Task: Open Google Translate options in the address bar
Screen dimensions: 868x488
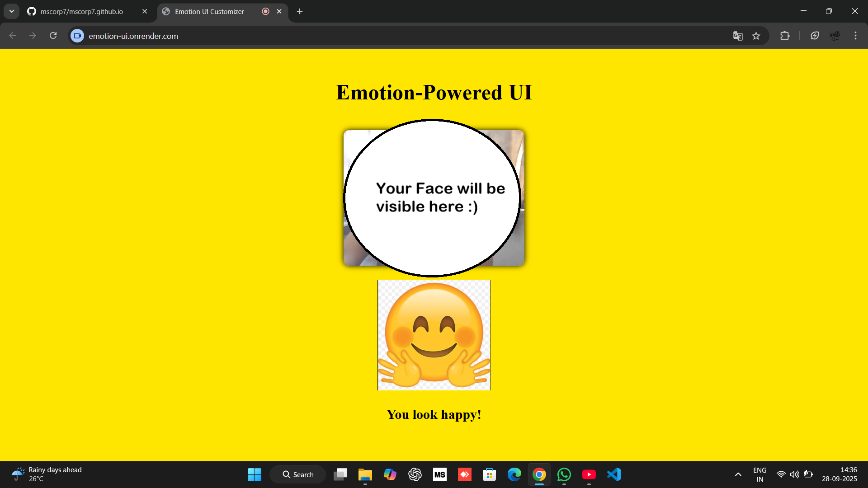Action: (738, 36)
